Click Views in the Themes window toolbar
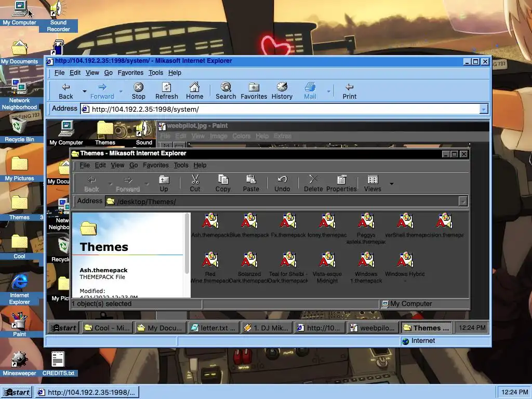This screenshot has height=399, width=532. pyautogui.click(x=373, y=183)
